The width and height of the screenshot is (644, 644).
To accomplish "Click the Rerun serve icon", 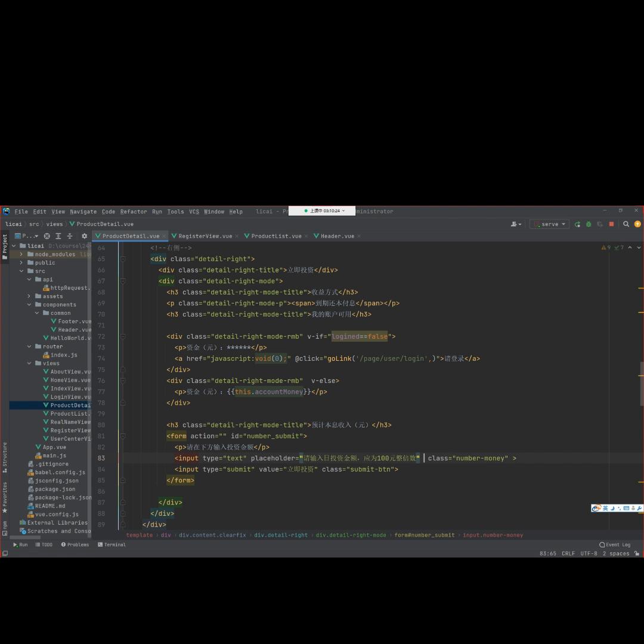I will 577,224.
